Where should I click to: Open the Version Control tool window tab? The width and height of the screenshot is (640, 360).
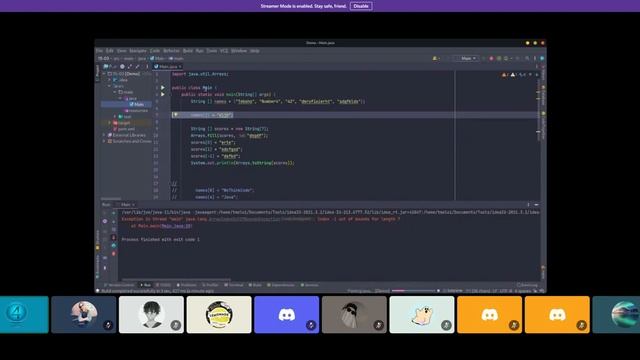pyautogui.click(x=119, y=285)
